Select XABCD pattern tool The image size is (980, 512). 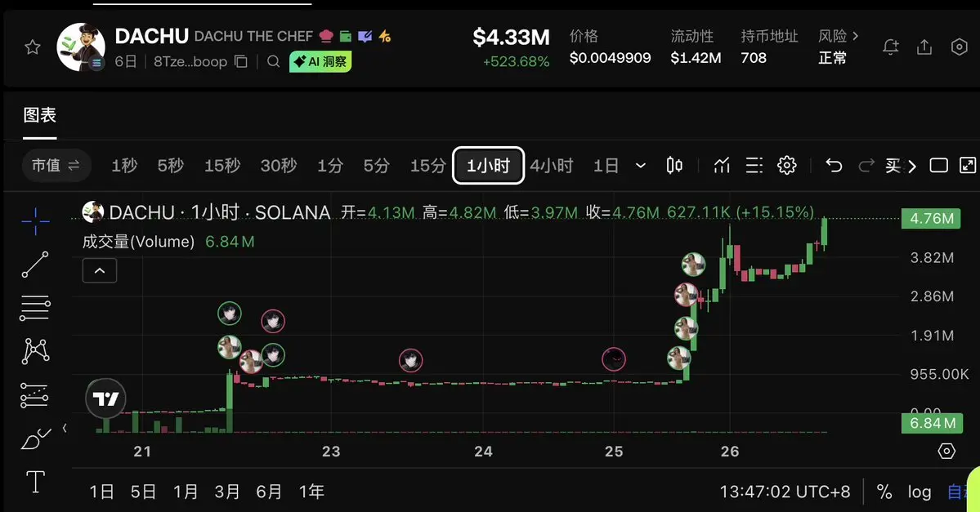(x=36, y=351)
